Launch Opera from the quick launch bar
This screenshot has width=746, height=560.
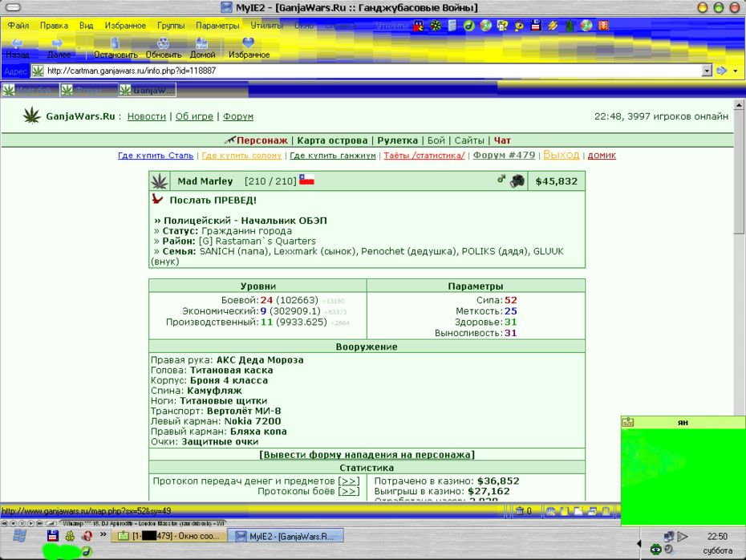pyautogui.click(x=87, y=536)
